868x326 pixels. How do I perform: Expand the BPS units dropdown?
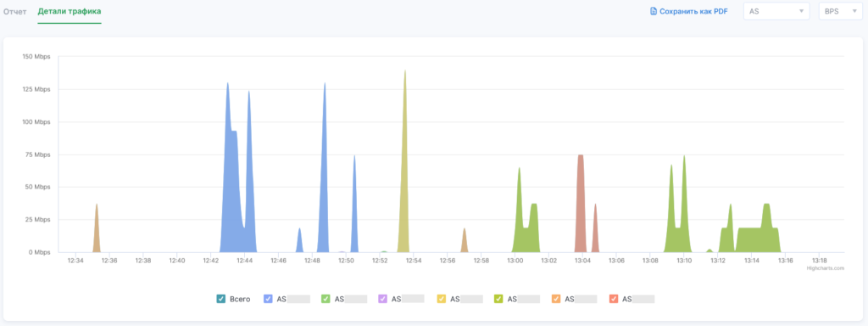840,11
